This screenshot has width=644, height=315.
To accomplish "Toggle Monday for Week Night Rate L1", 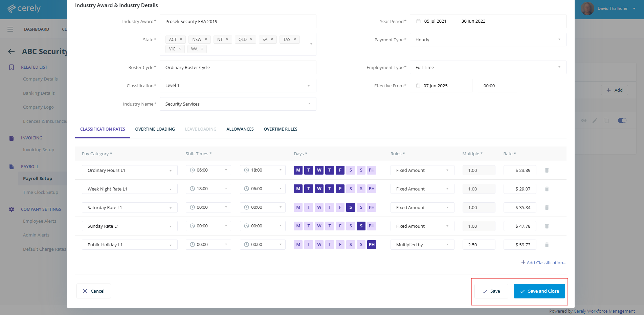I will click(x=298, y=189).
